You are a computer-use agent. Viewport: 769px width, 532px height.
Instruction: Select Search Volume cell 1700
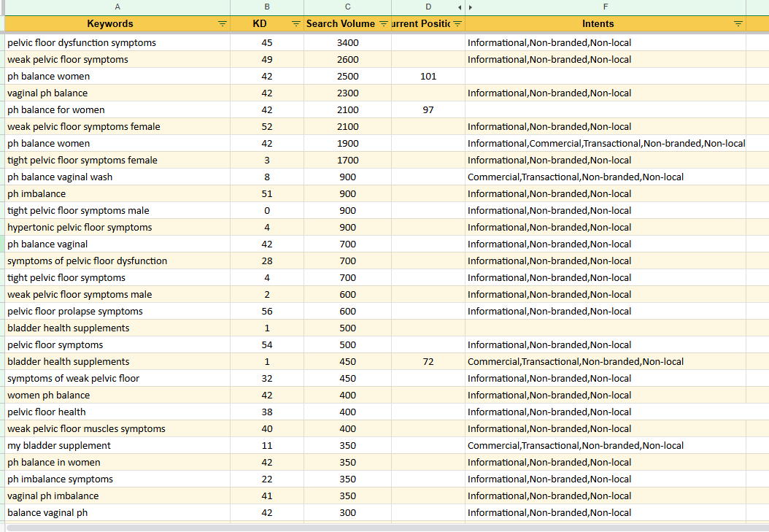(347, 161)
